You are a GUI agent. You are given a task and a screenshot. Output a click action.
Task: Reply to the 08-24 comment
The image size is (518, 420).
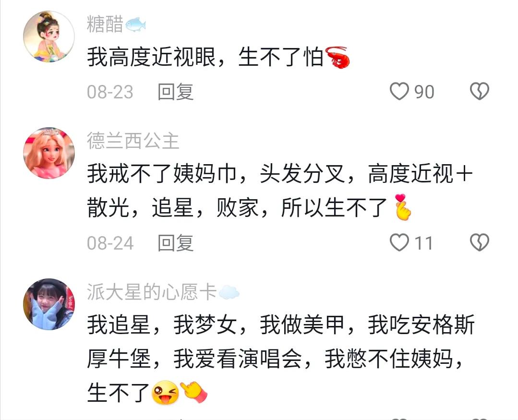pyautogui.click(x=175, y=243)
